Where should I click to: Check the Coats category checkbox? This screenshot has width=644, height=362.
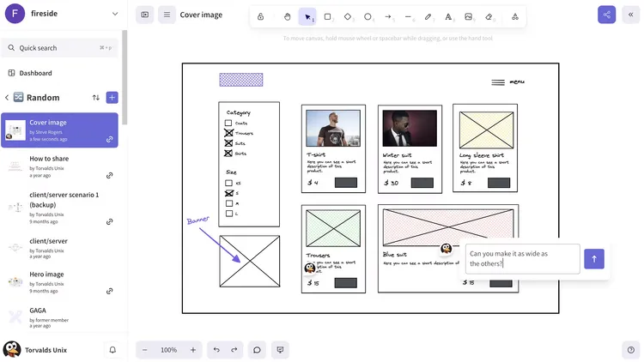tap(228, 124)
